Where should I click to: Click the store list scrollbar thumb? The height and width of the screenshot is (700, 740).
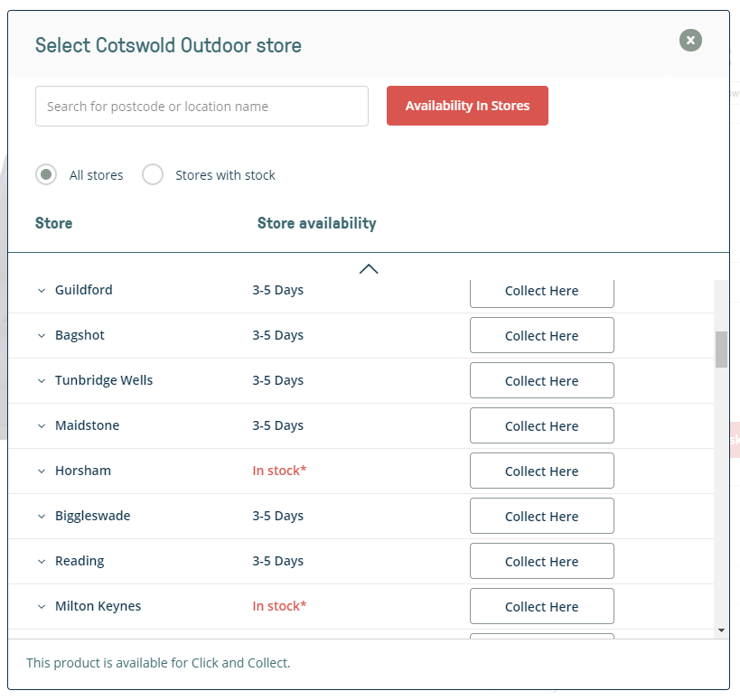click(721, 350)
